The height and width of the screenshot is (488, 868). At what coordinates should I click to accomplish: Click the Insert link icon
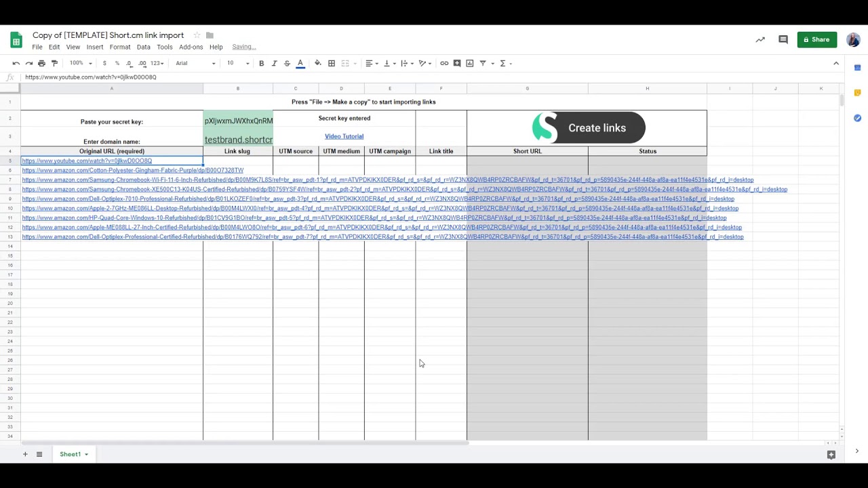(x=444, y=63)
